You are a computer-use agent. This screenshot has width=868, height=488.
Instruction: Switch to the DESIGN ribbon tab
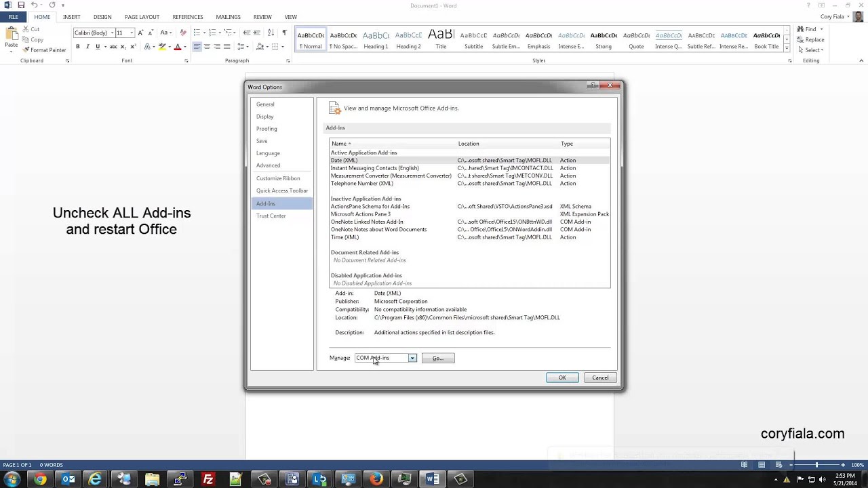pyautogui.click(x=102, y=17)
